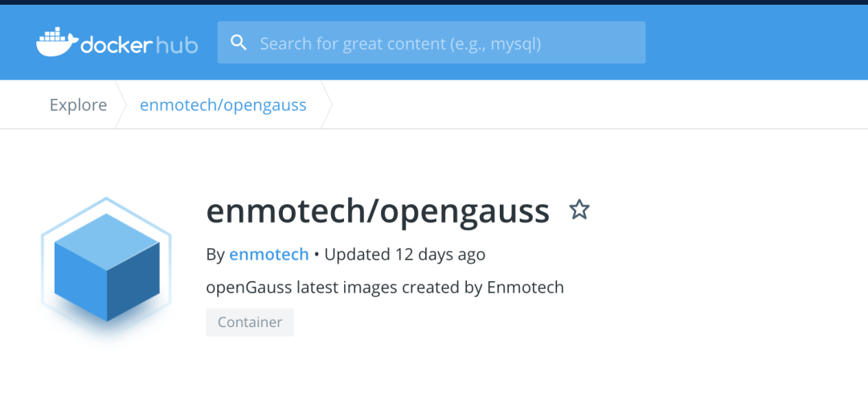Screen dimensions: 868x393
Task: Click the Container tag badge
Action: (250, 322)
